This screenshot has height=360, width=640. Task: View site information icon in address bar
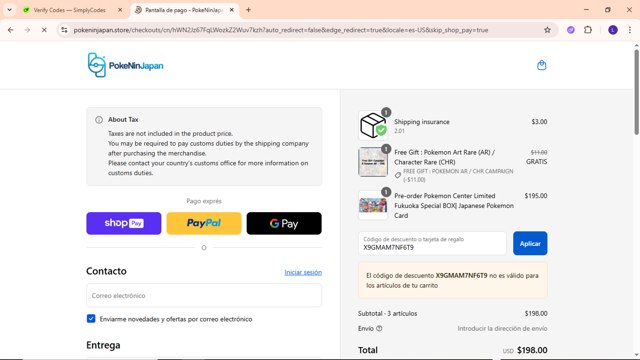coord(64,30)
